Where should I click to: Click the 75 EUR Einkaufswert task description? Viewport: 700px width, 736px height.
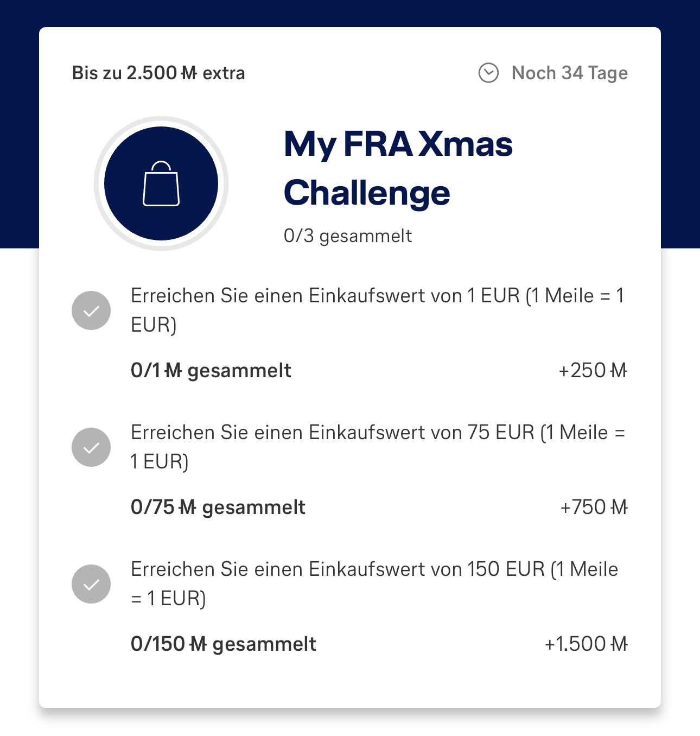[x=377, y=447]
